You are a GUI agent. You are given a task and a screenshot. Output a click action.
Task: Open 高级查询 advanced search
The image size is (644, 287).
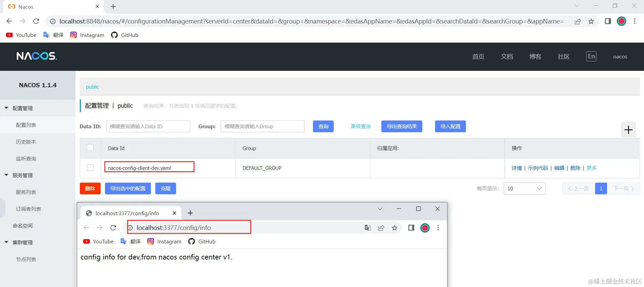[x=361, y=127]
